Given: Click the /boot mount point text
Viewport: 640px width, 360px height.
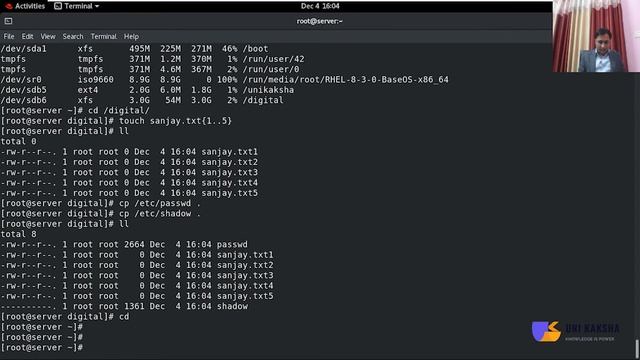Looking at the screenshot, I should tap(256, 49).
